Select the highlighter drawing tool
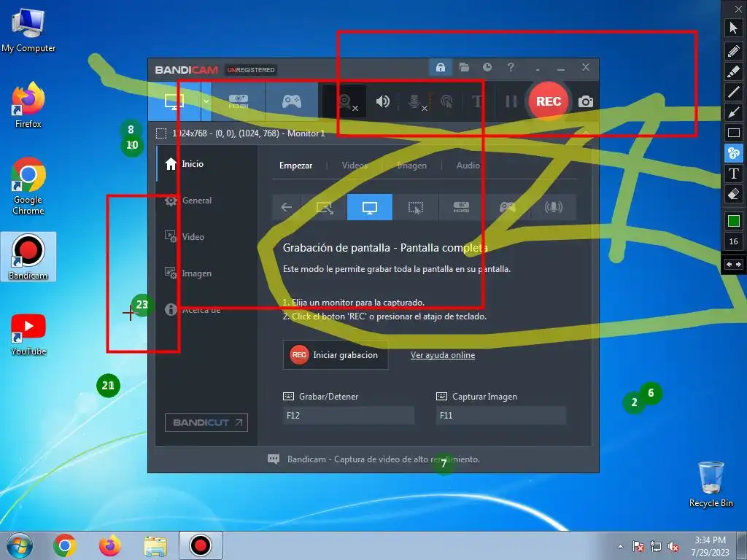 pyautogui.click(x=734, y=71)
